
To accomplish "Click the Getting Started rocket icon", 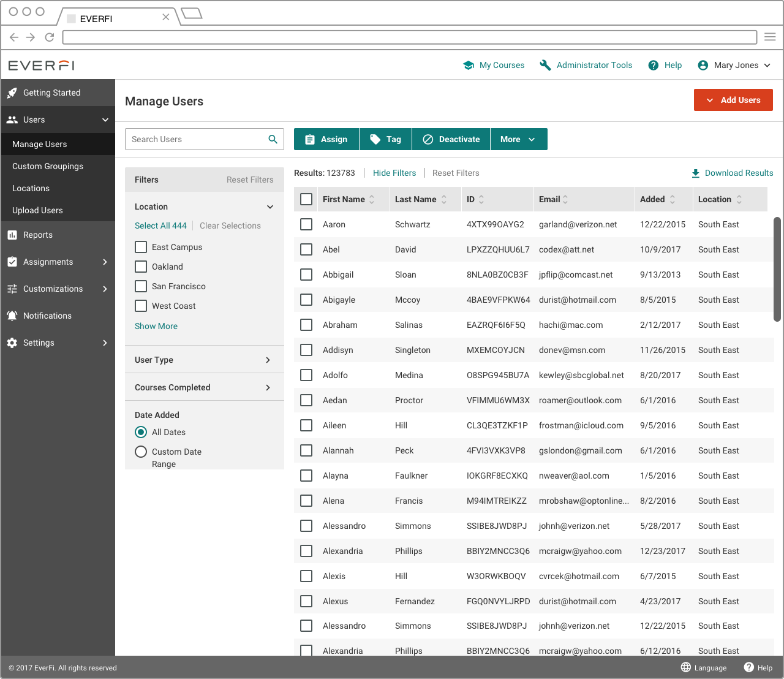I will point(12,93).
